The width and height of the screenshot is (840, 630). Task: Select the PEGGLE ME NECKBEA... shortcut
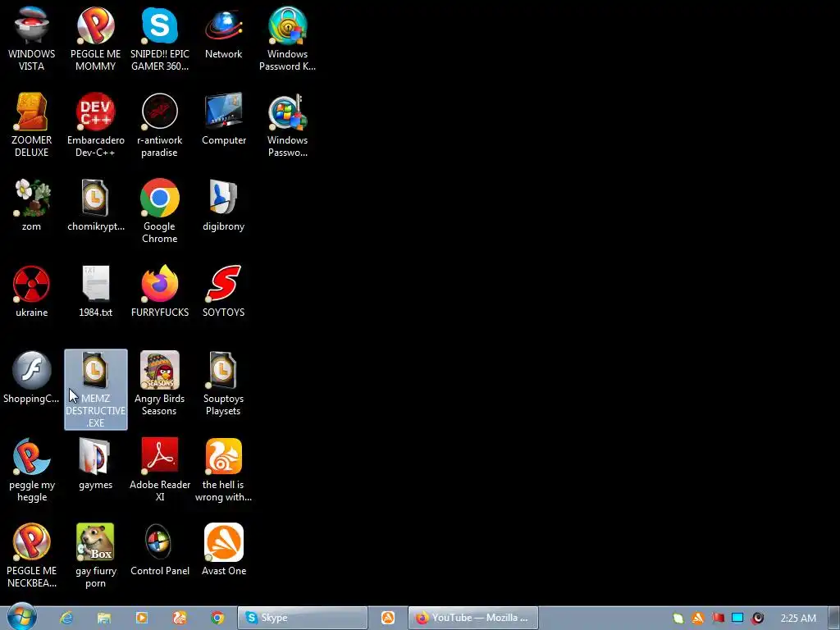click(32, 556)
